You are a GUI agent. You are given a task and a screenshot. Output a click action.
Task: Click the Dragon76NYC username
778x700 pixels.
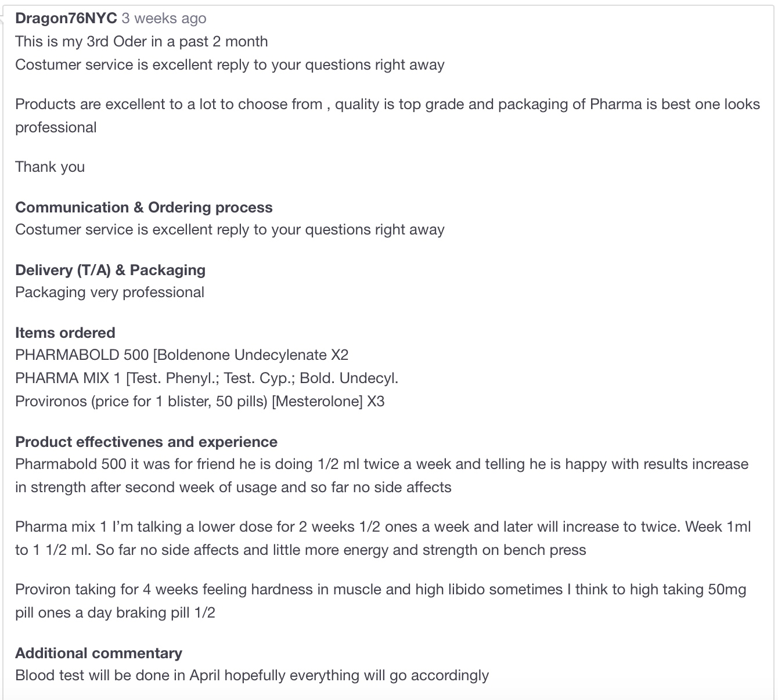[66, 19]
